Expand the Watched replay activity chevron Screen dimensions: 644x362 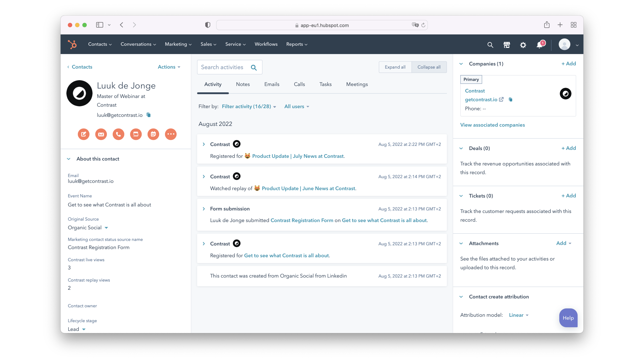coord(204,177)
